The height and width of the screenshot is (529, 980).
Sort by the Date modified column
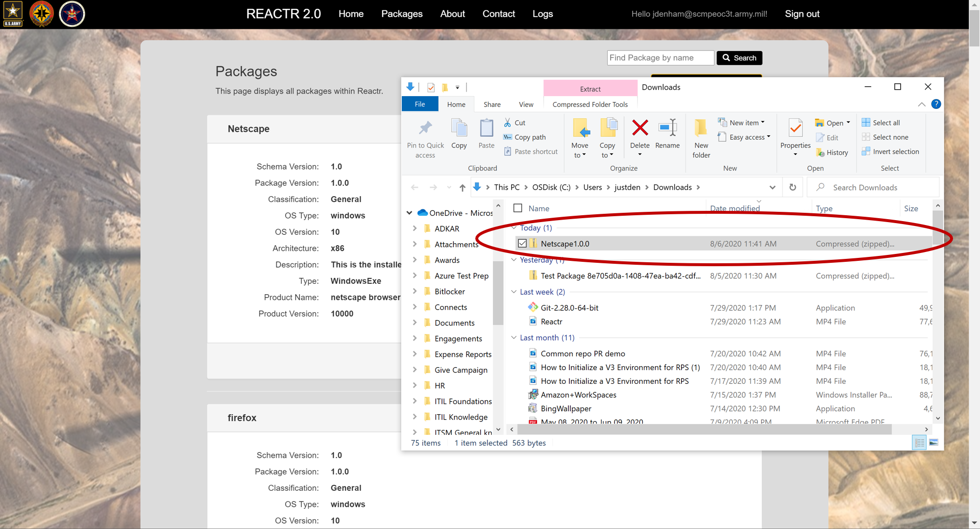pos(735,208)
